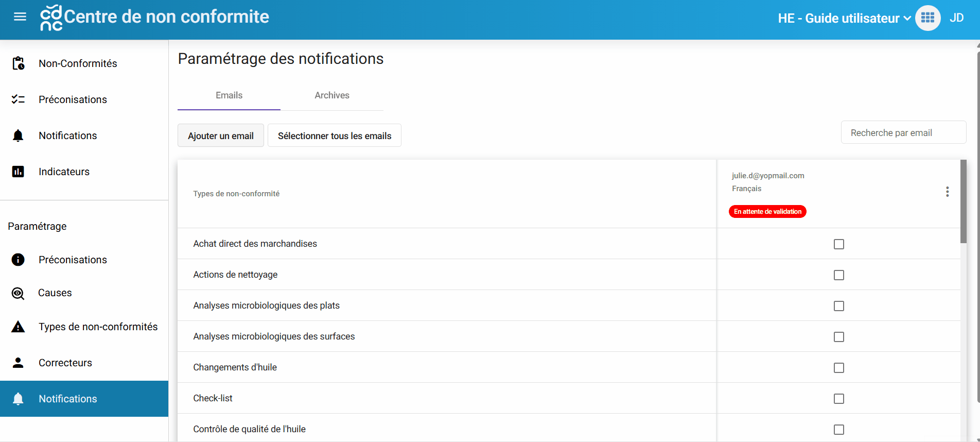The width and height of the screenshot is (980, 442).
Task: Click the table's vertical scrollbar
Action: (x=964, y=201)
